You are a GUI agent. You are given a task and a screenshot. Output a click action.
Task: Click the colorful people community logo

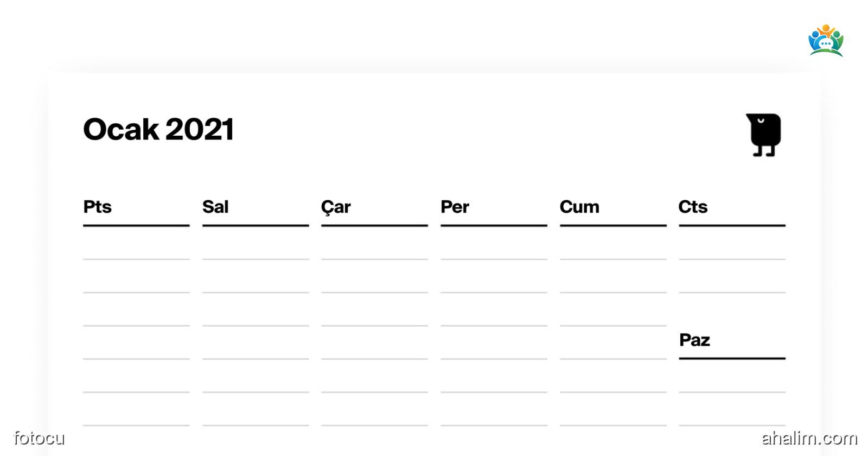tap(826, 40)
